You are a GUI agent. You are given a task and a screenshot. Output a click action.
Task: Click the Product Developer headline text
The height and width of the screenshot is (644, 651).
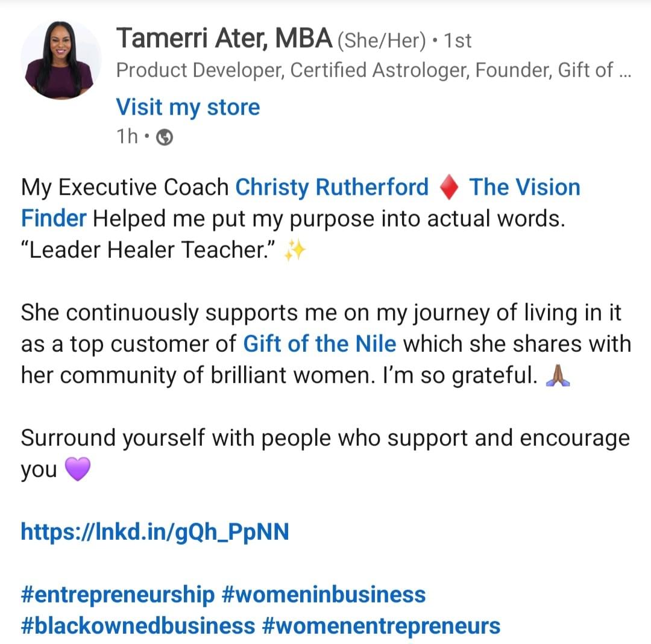[373, 70]
